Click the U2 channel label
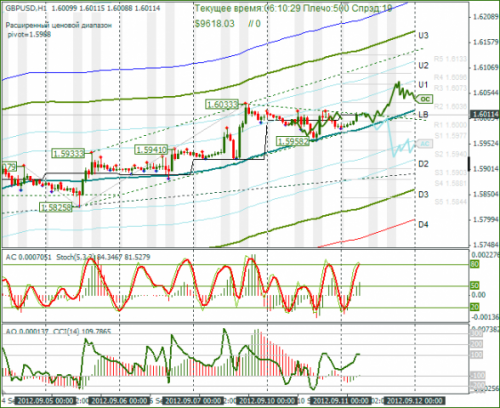Viewport: 500px width, 408px height. (x=423, y=65)
